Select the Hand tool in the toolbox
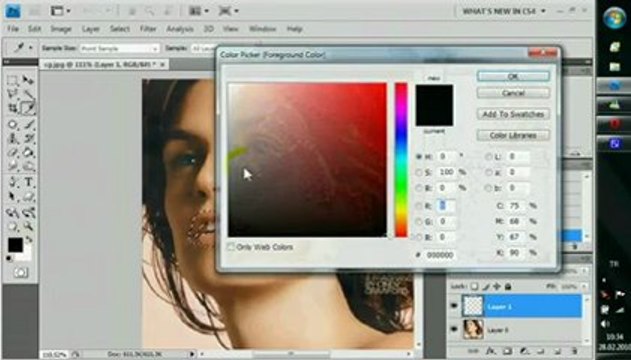The height and width of the screenshot is (360, 631). click(x=12, y=226)
